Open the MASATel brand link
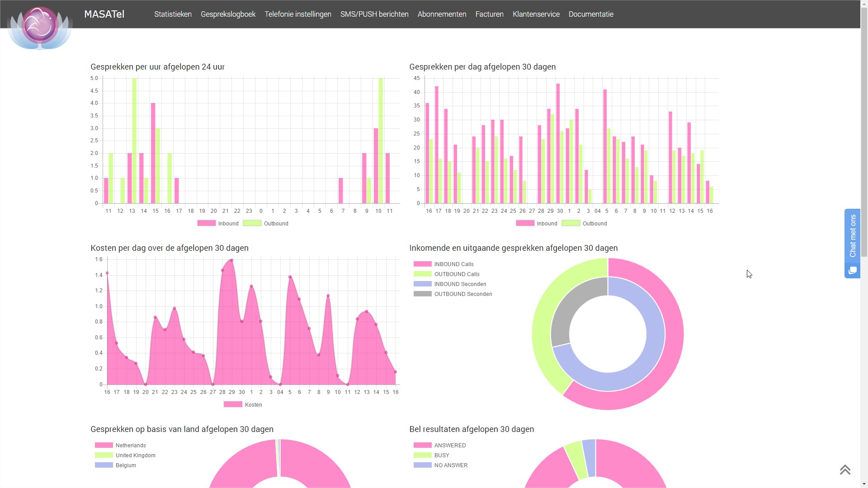The image size is (868, 488). coord(104,14)
